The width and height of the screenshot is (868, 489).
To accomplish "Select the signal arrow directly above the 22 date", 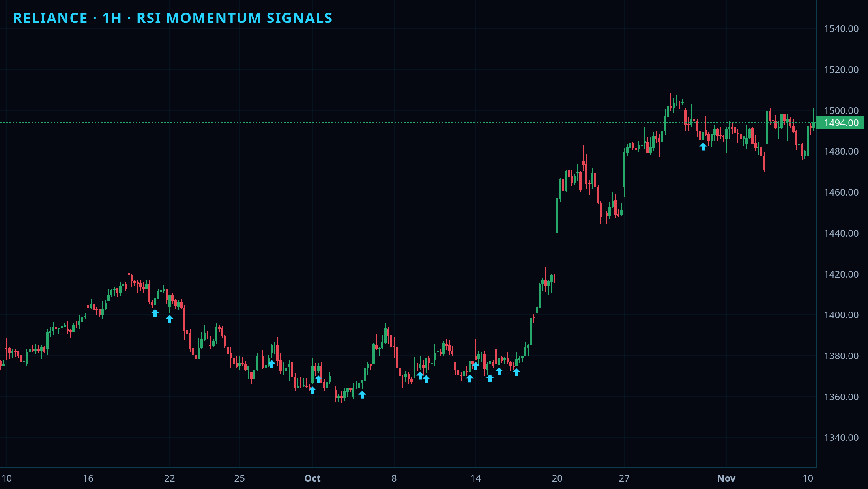I will [x=170, y=319].
